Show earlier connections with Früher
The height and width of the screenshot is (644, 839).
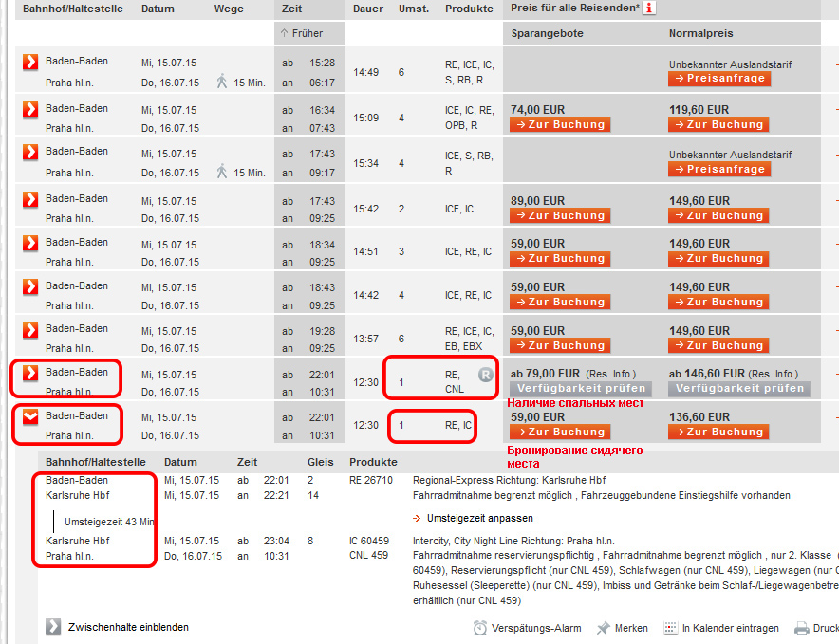point(302,33)
